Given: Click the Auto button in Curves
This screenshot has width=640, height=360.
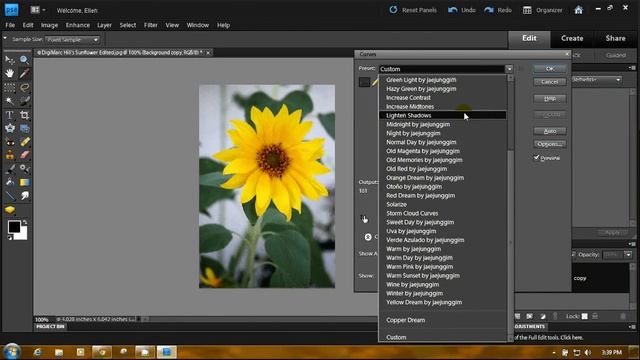Looking at the screenshot, I should point(549,131).
